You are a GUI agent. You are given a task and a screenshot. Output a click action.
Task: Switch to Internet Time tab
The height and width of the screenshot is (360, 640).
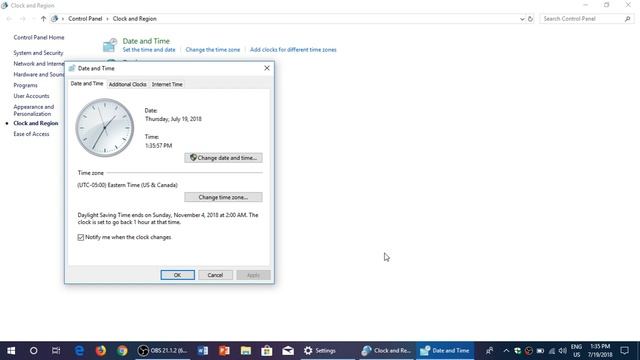click(x=167, y=84)
